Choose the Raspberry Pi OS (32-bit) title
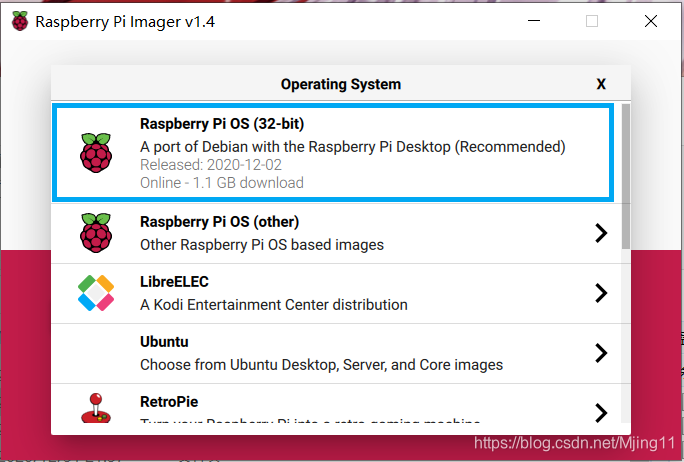The width and height of the screenshot is (684, 462). [x=222, y=124]
